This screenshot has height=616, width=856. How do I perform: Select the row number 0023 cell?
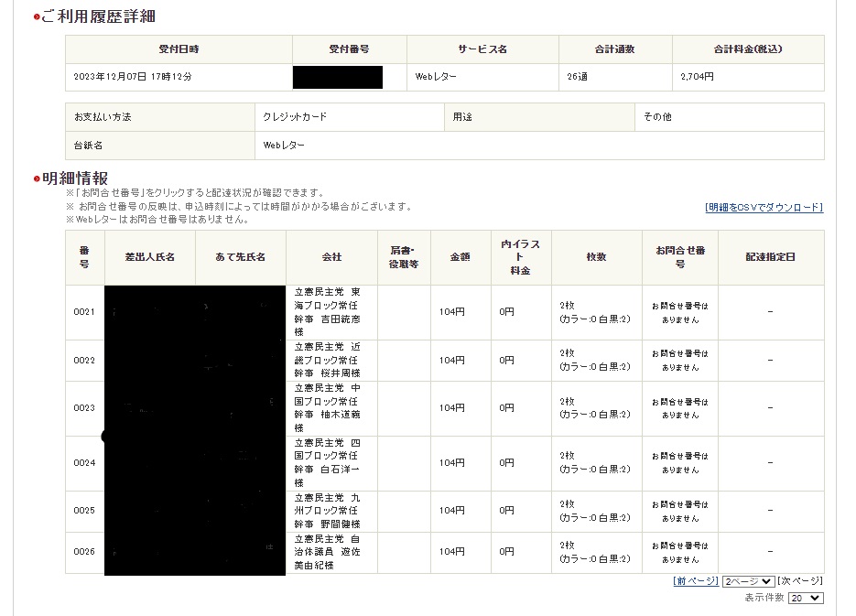pyautogui.click(x=84, y=408)
